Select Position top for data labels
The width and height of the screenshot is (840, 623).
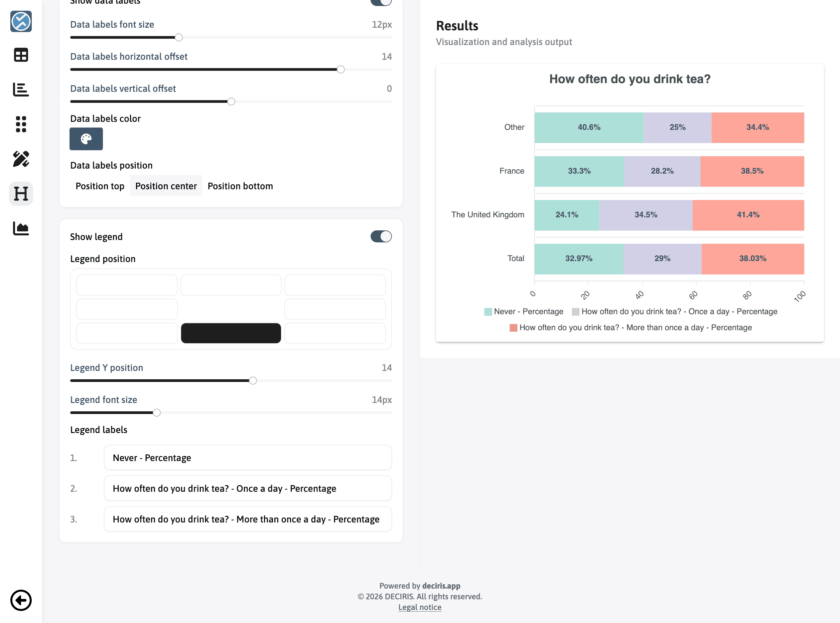[100, 186]
